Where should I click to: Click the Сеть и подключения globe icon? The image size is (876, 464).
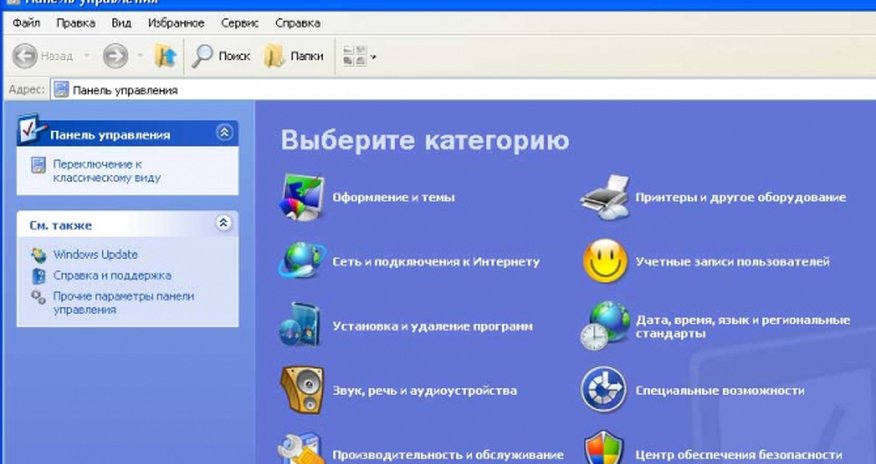(x=302, y=261)
